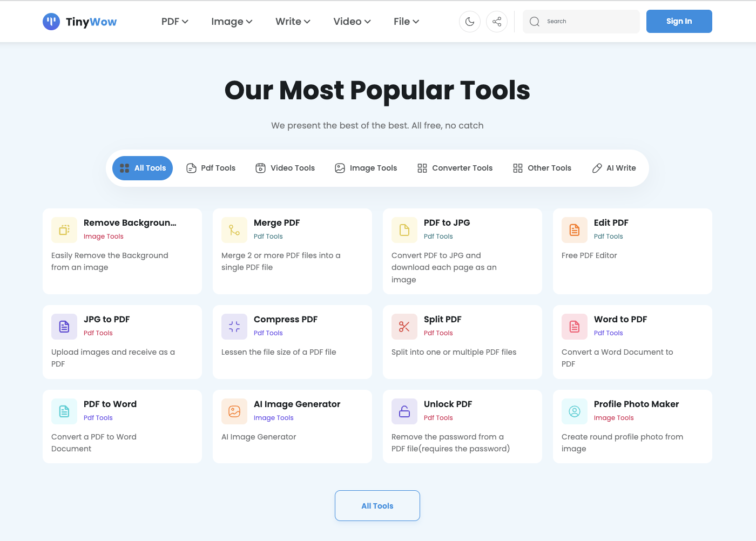Click 'Merge 2 or more PDF files' description
This screenshot has width=756, height=541.
(281, 261)
